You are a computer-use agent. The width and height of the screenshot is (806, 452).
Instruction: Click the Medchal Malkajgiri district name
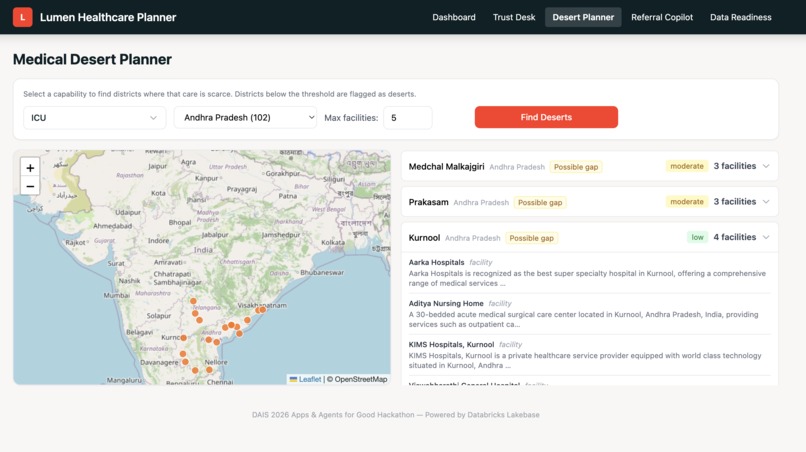point(446,167)
